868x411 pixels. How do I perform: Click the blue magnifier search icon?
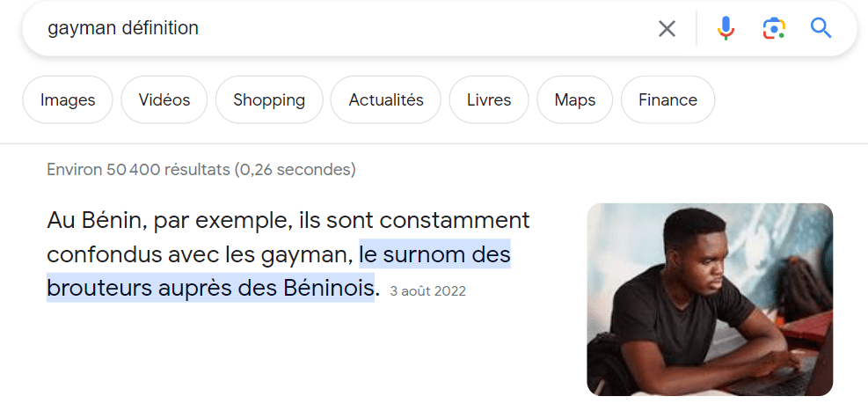[821, 28]
